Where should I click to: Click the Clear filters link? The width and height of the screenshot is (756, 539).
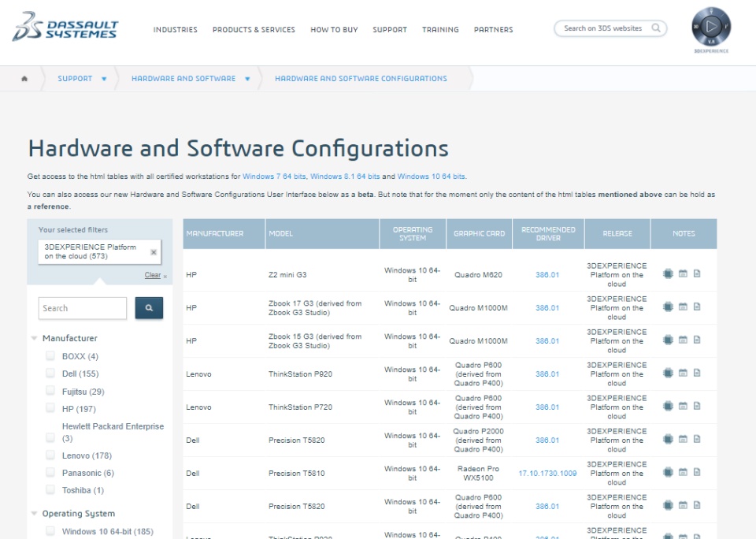pyautogui.click(x=152, y=275)
